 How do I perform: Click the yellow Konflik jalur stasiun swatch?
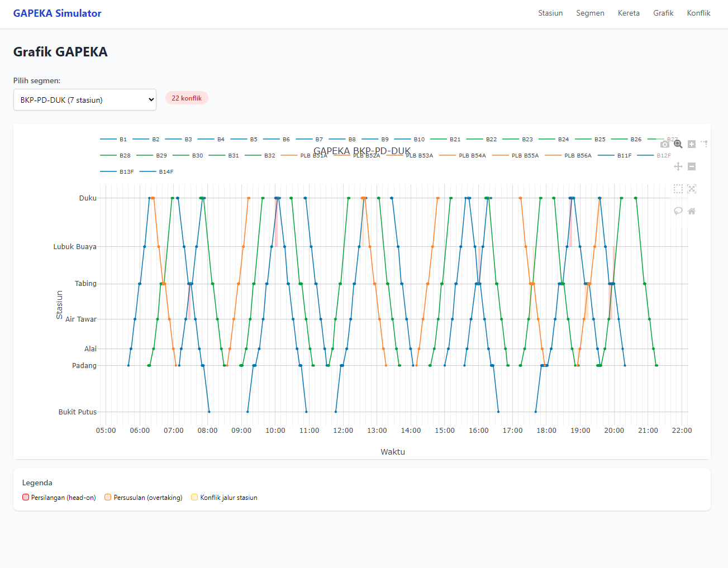[x=194, y=497]
